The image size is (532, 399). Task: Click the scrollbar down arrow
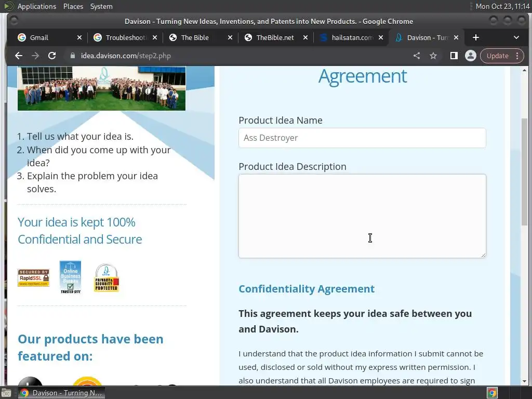point(525,381)
